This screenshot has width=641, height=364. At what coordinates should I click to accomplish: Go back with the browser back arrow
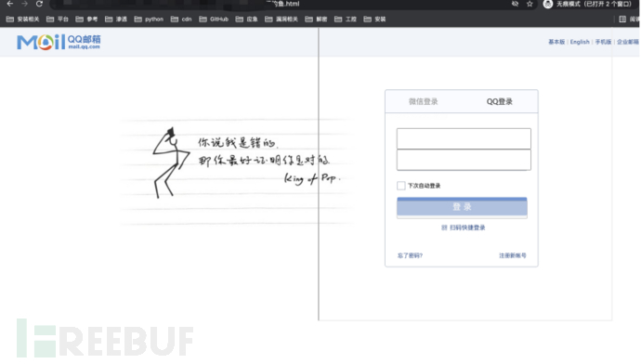(10, 4)
